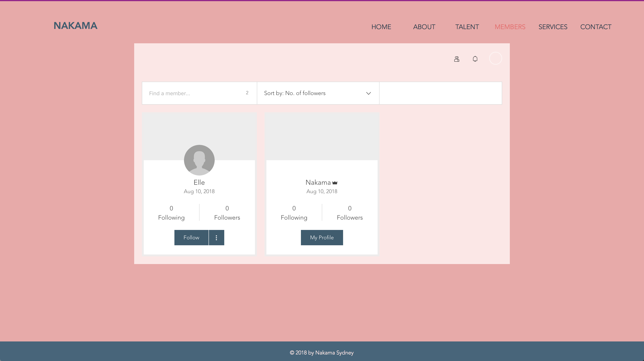This screenshot has height=361, width=644.
Task: View Elle's Followers count
Action: (x=227, y=213)
